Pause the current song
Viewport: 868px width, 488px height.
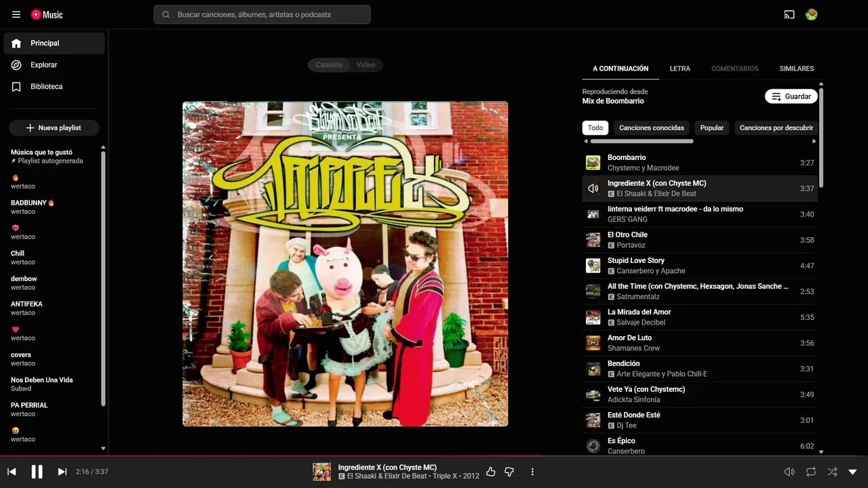pyautogui.click(x=37, y=472)
